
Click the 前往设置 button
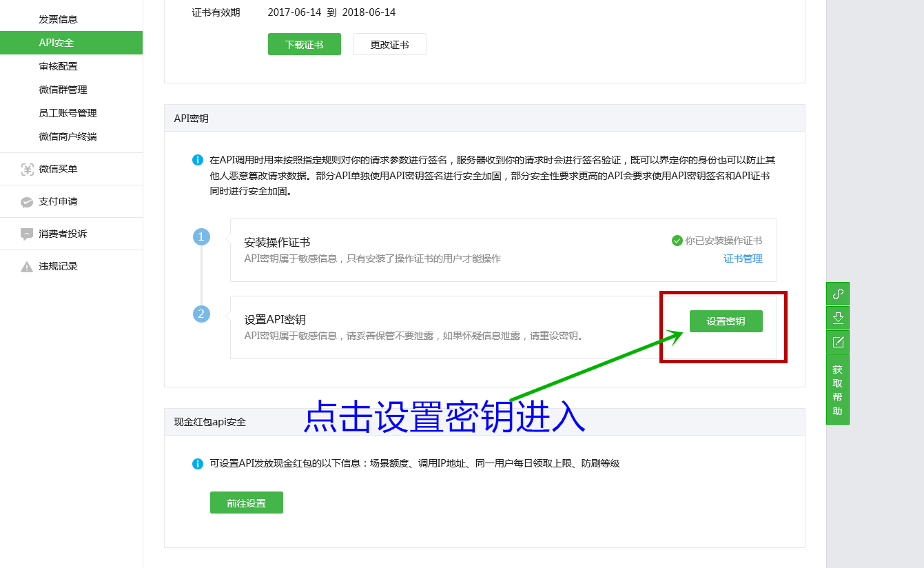click(x=247, y=503)
